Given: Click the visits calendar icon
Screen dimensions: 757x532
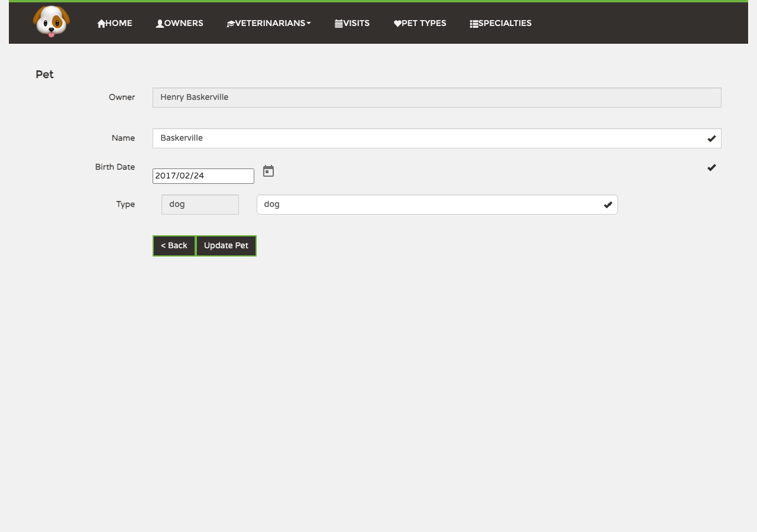Looking at the screenshot, I should 339,24.
